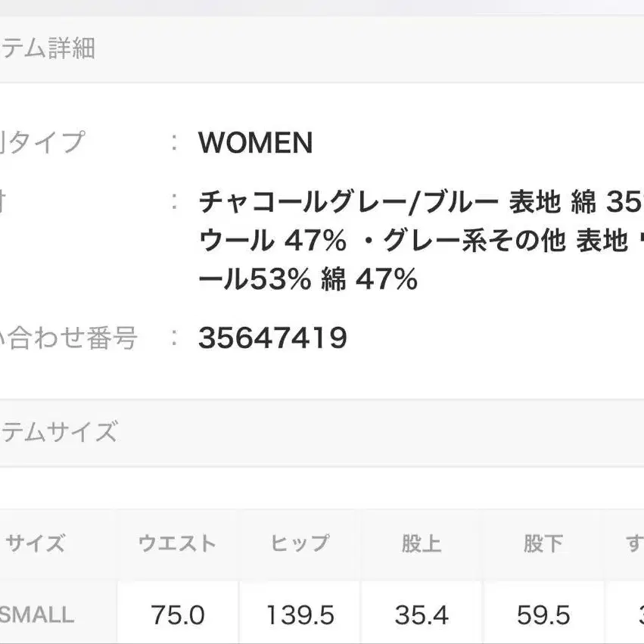Select the SMALL size row label
This screenshot has width=644, height=644.
coord(38,614)
